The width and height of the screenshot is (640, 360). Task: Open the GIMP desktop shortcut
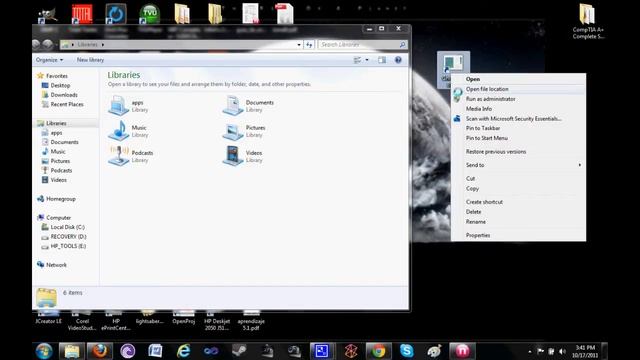click(x=48, y=15)
